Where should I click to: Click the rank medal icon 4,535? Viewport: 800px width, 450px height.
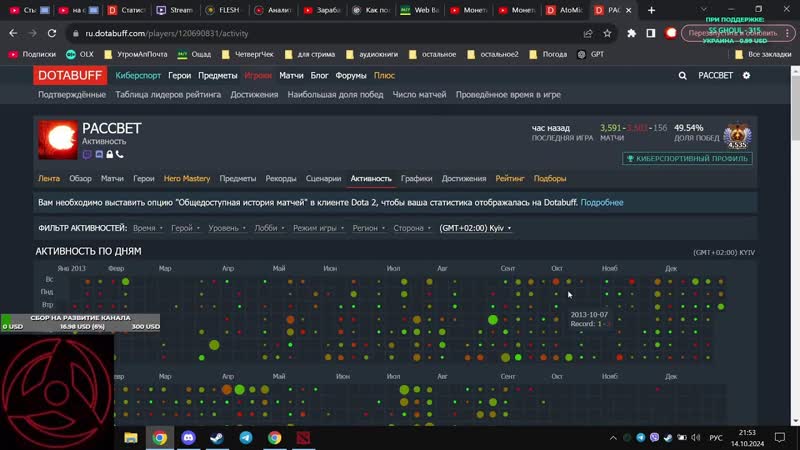click(737, 136)
